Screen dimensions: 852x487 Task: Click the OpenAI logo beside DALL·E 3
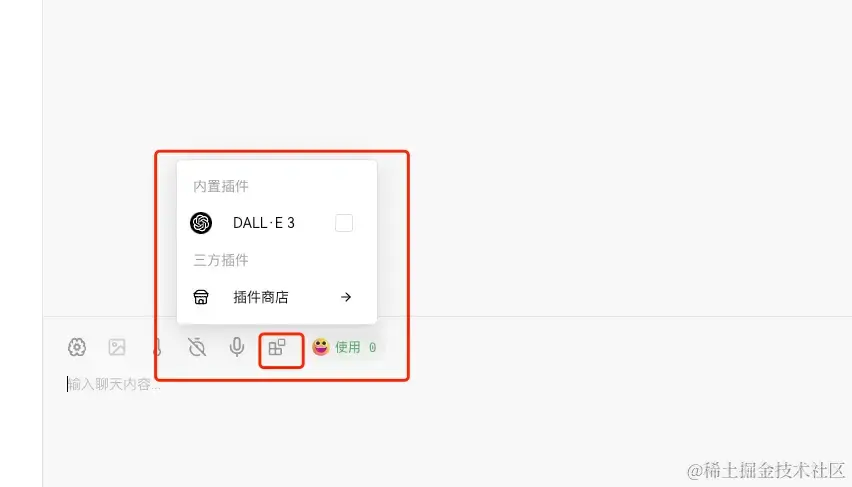coord(201,223)
